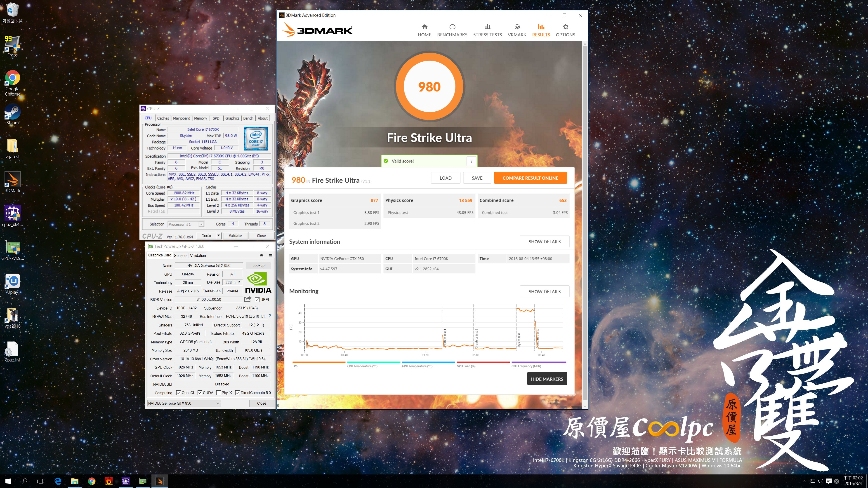Open the GPU selector dropdown in GPU-Z

click(184, 403)
